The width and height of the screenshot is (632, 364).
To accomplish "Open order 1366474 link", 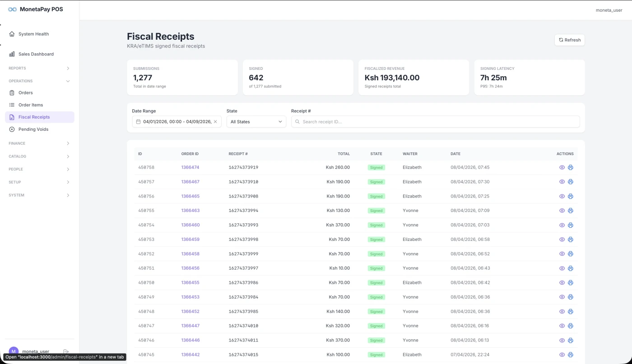I will pyautogui.click(x=190, y=167).
